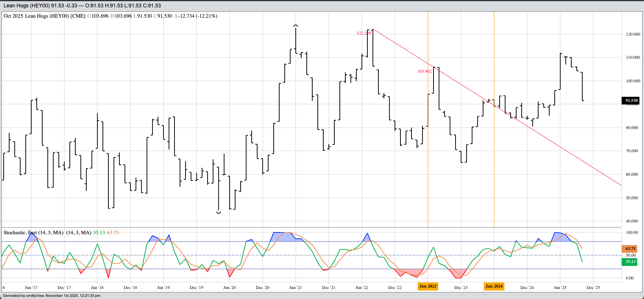Screen dimensions: 644x299
Task: Click the 40.000 price axis label
Action: click(632, 221)
